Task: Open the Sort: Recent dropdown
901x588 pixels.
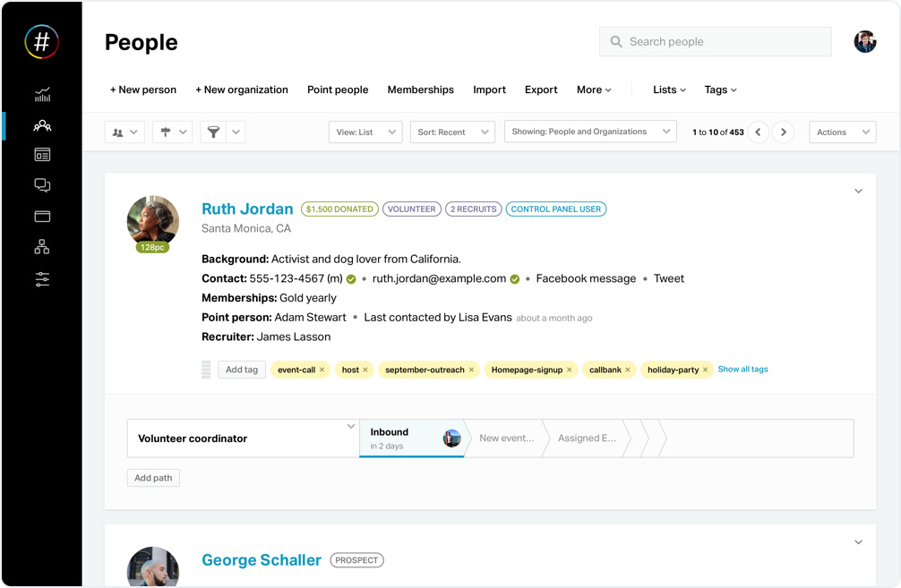Action: click(x=451, y=132)
